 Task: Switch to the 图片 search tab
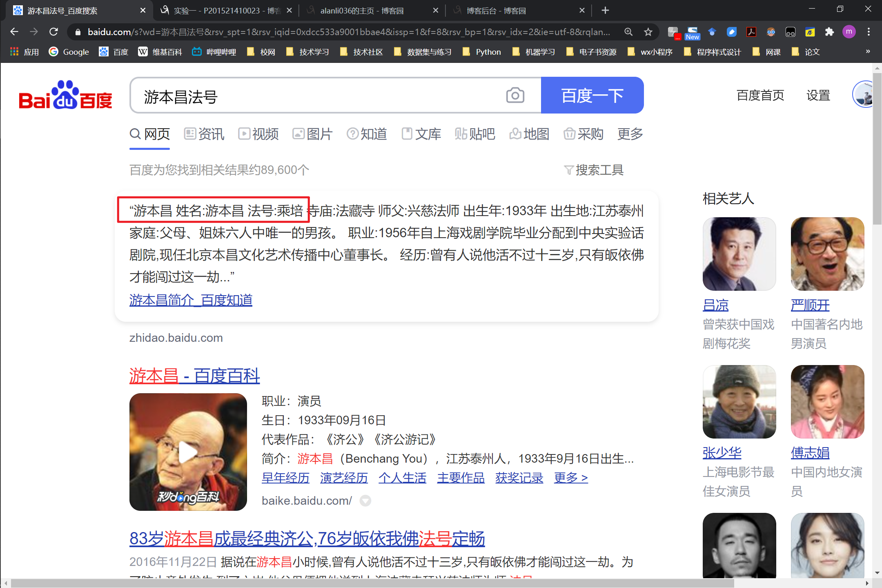point(312,134)
